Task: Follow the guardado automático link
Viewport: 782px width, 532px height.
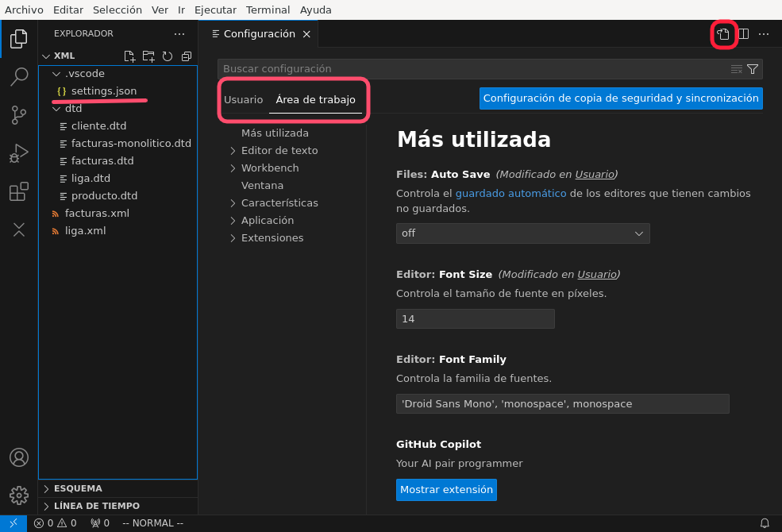Action: pyautogui.click(x=510, y=194)
